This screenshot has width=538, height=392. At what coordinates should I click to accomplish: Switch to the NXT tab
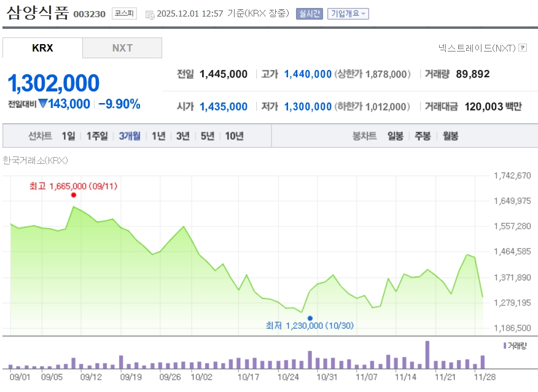point(122,48)
